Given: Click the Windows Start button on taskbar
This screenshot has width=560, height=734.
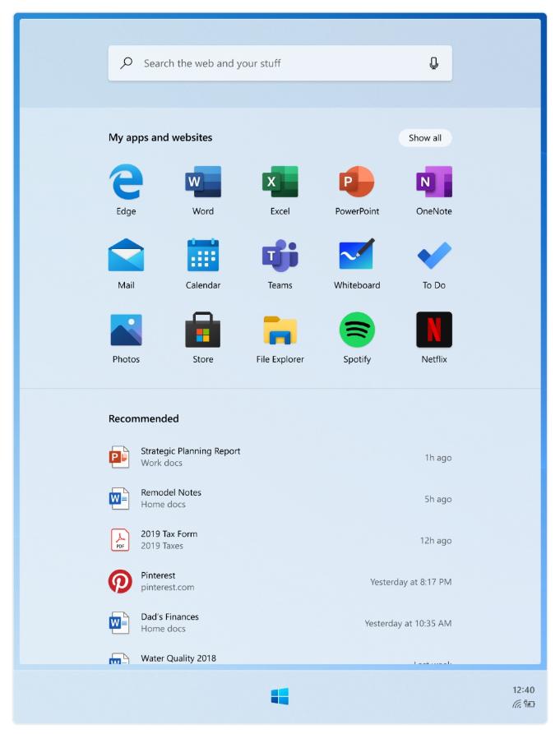Looking at the screenshot, I should [280, 696].
